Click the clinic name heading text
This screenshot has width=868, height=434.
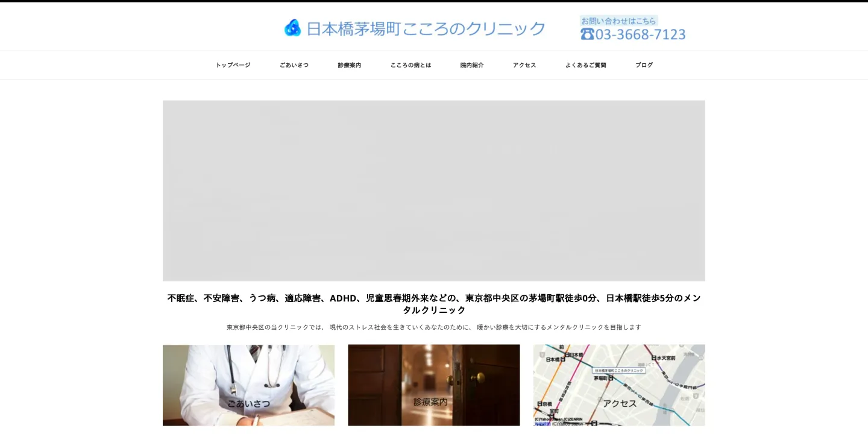click(x=426, y=27)
